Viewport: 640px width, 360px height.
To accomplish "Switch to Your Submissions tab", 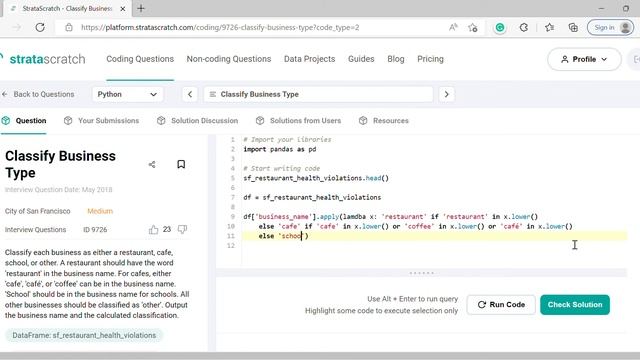I will pos(102,121).
